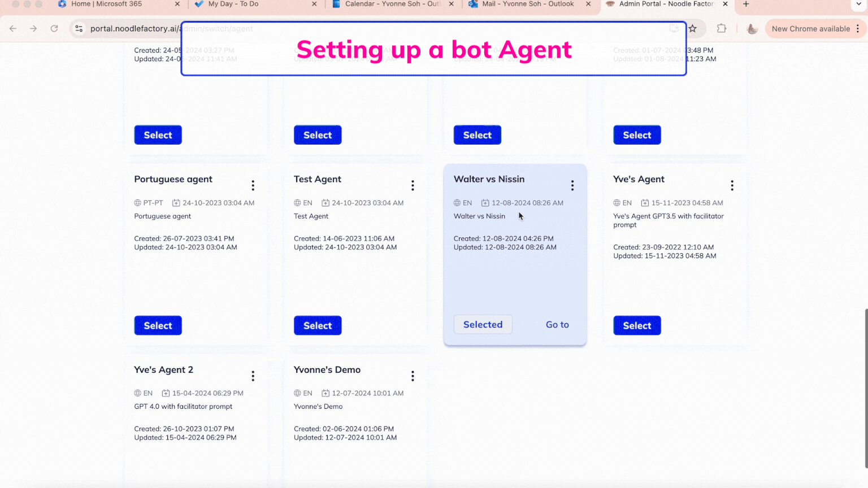
Task: Click the Yve's Agent 2 card title
Action: click(x=163, y=370)
